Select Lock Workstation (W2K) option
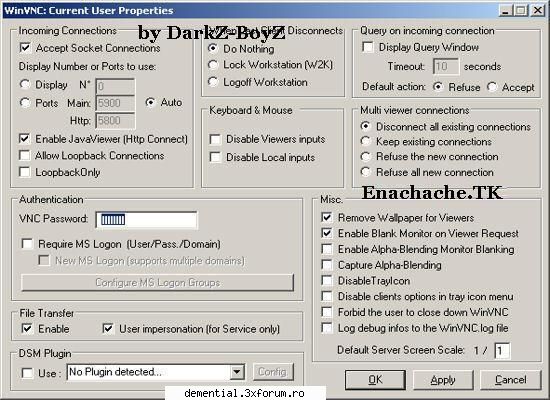The height and width of the screenshot is (400, 550). coord(213,65)
